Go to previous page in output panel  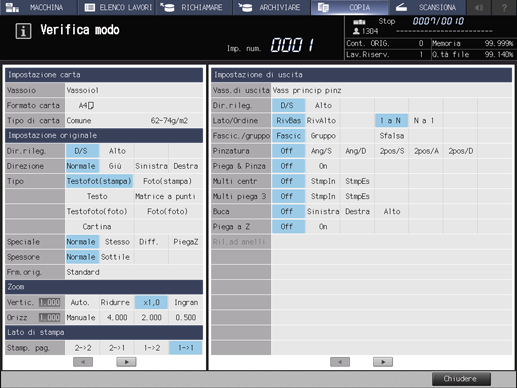[x=340, y=362]
